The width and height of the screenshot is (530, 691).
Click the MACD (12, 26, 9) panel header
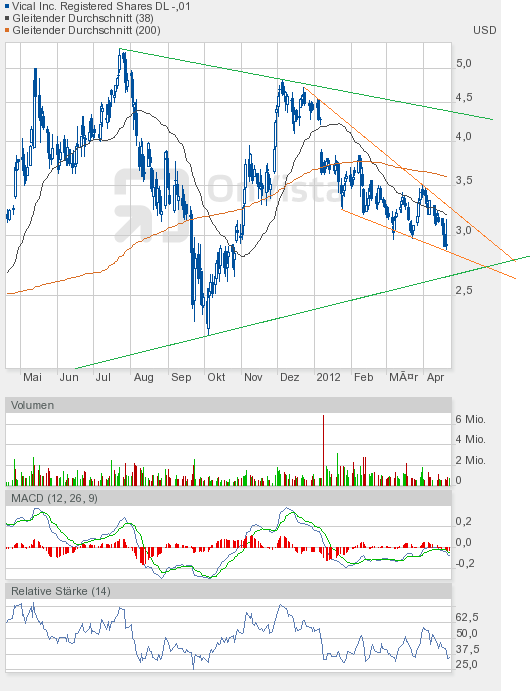(228, 498)
